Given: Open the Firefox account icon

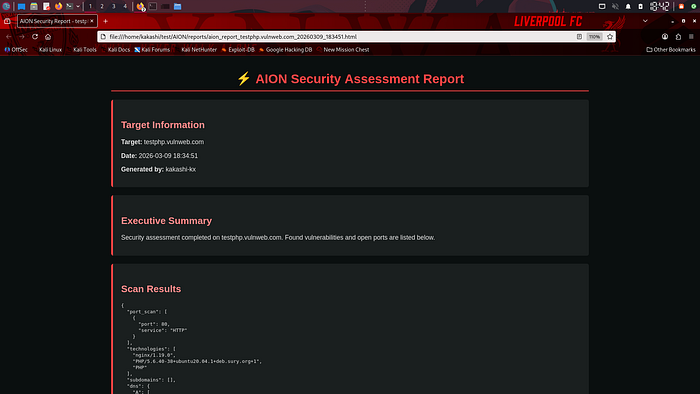Looking at the screenshot, I should coord(665,37).
